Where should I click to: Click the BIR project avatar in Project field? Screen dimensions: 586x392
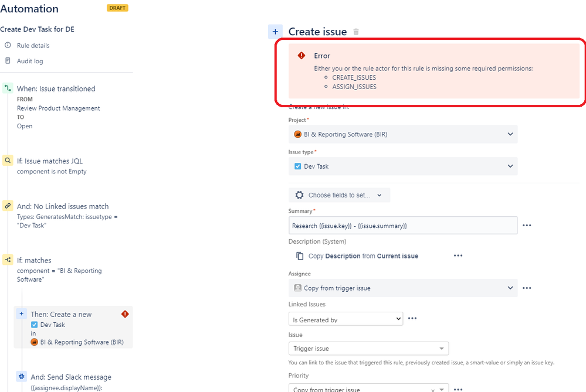297,134
